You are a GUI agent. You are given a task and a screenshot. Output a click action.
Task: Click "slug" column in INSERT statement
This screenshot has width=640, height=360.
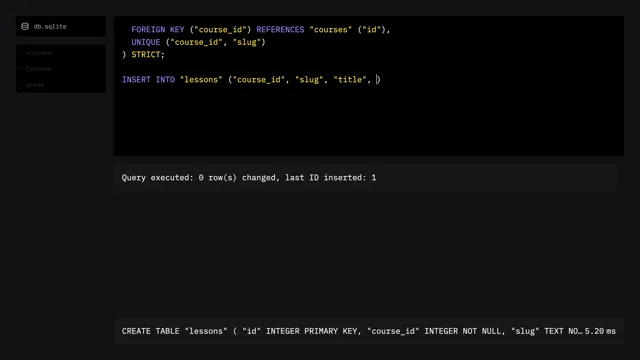(x=309, y=80)
